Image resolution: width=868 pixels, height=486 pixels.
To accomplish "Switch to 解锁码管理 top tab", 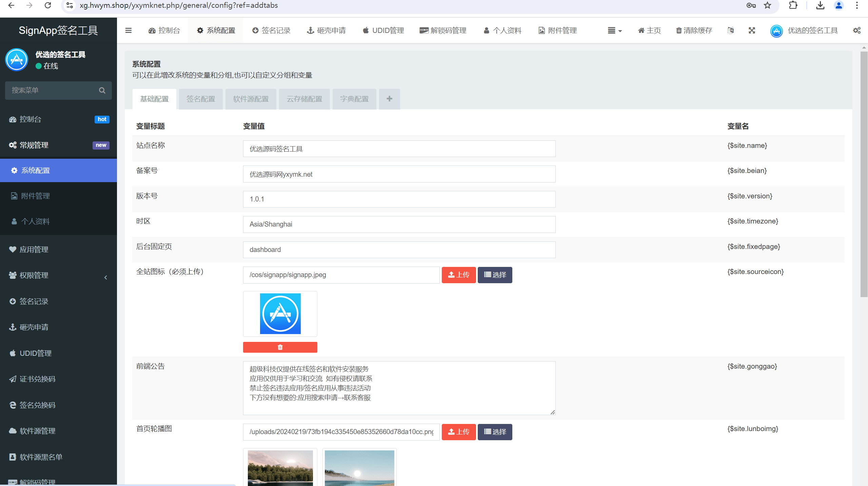I will coord(443,31).
